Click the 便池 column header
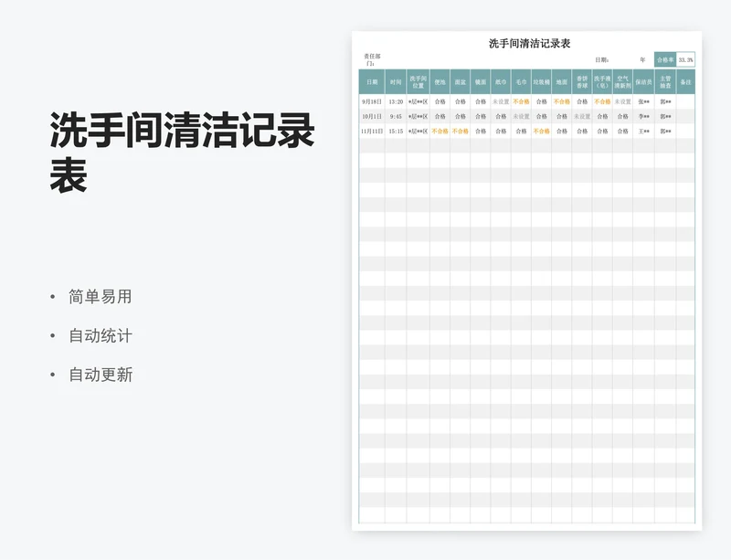Viewport: 731px width, 560px height. 440,82
